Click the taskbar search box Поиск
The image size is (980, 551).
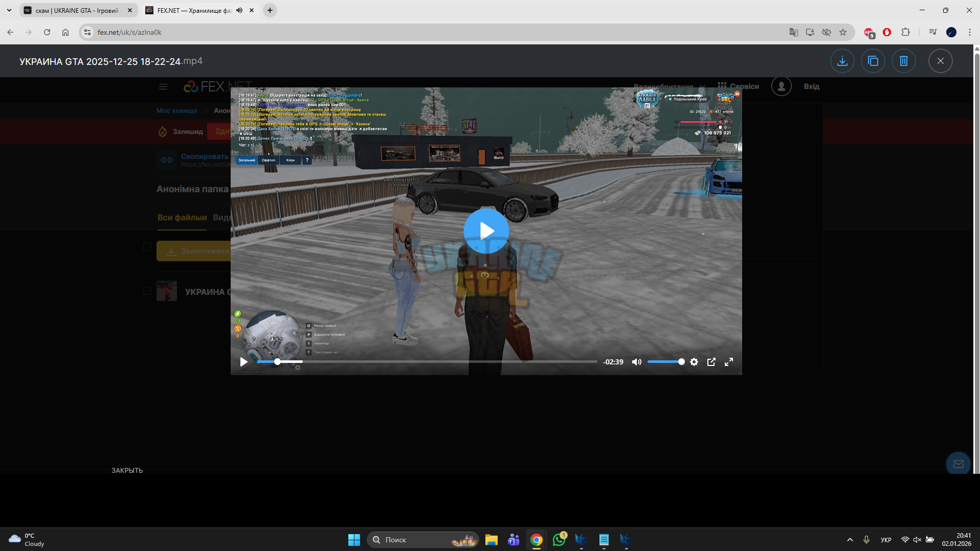click(x=422, y=540)
